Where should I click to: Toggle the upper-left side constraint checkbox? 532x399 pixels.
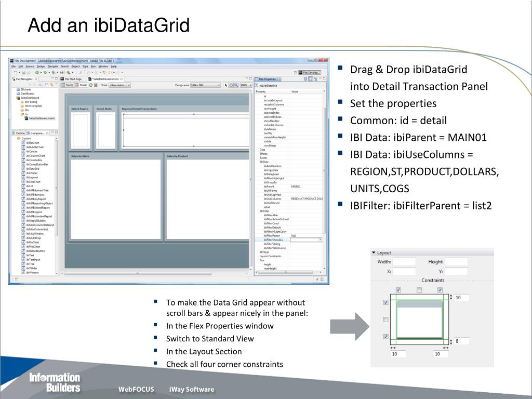coord(385,302)
